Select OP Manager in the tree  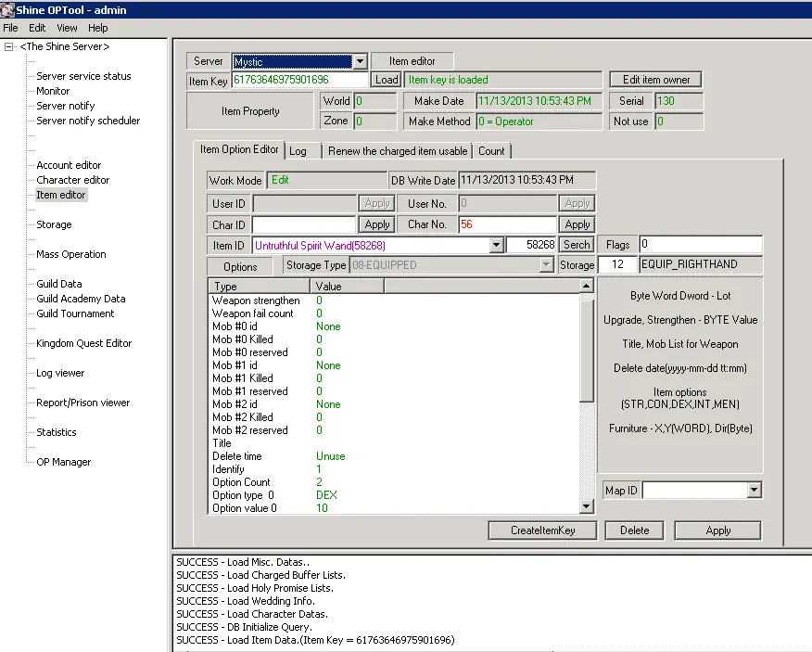[x=63, y=462]
